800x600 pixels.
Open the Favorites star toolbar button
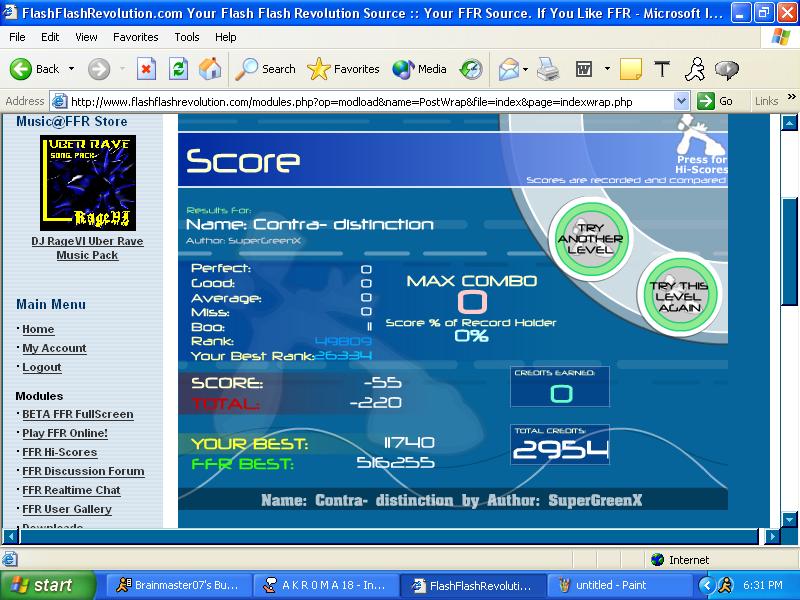pyautogui.click(x=343, y=69)
